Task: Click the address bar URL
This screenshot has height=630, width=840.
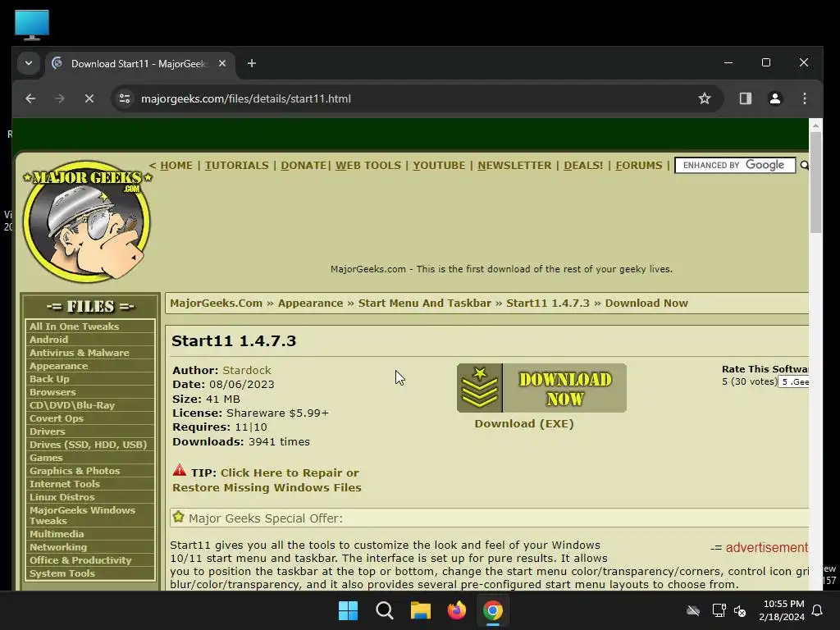Action: [x=246, y=98]
